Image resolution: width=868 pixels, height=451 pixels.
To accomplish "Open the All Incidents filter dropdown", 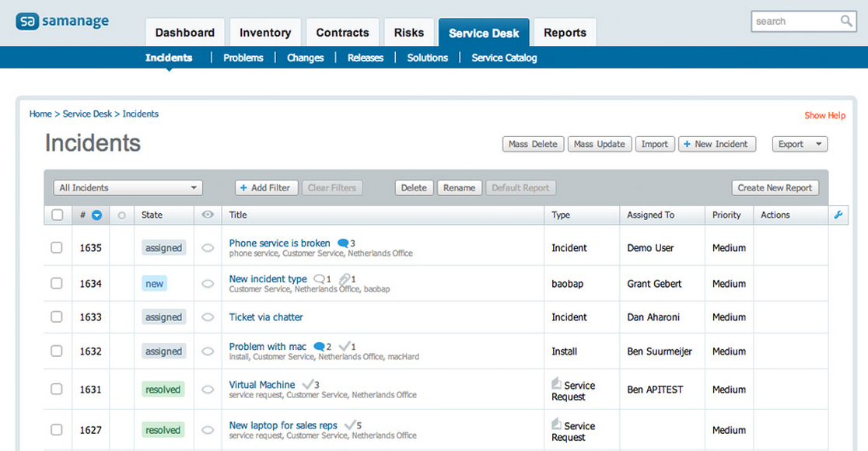I will [127, 187].
